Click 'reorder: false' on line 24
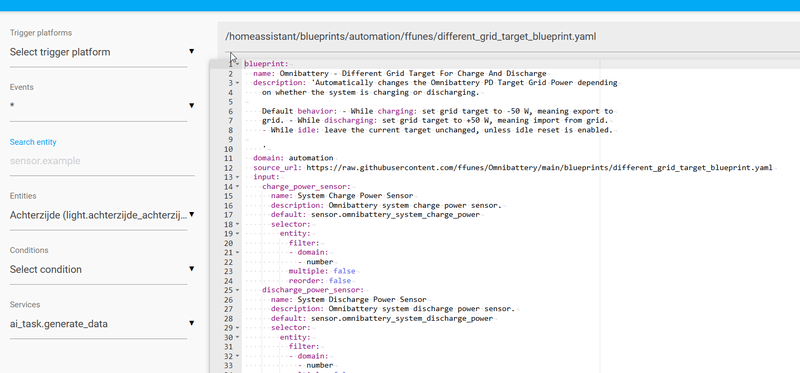800x373 pixels. coord(320,281)
